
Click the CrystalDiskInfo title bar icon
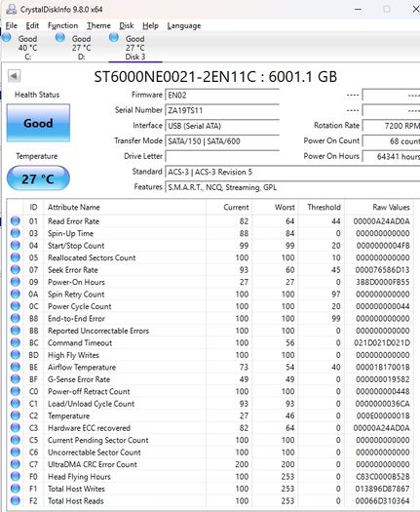click(12, 9)
